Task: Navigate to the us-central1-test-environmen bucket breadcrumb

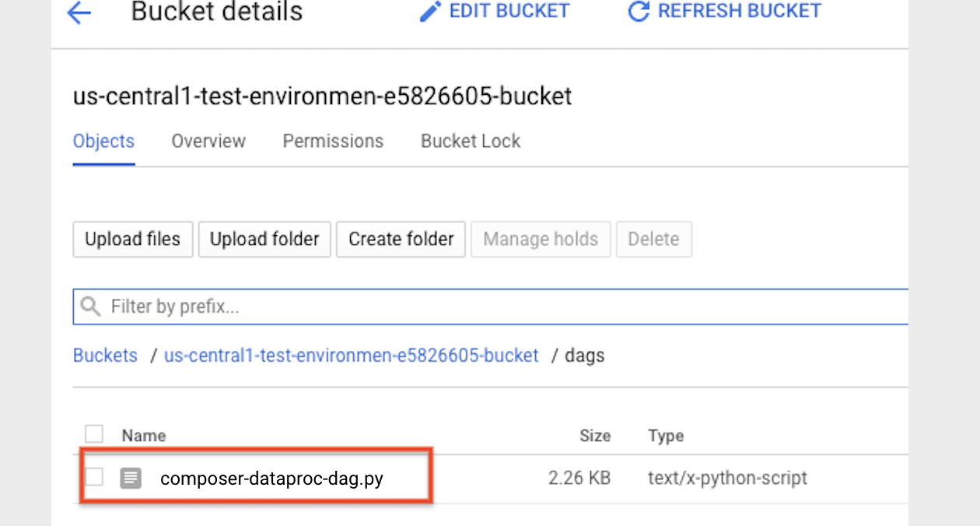Action: click(351, 356)
